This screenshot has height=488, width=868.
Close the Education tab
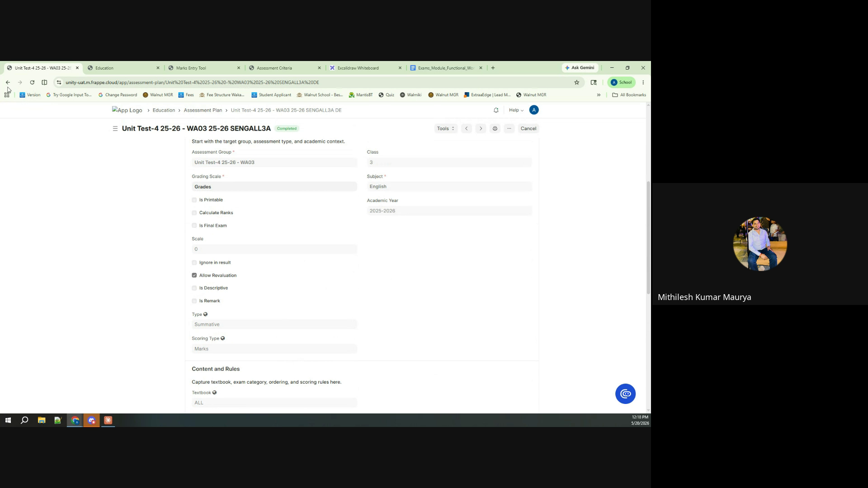point(158,68)
